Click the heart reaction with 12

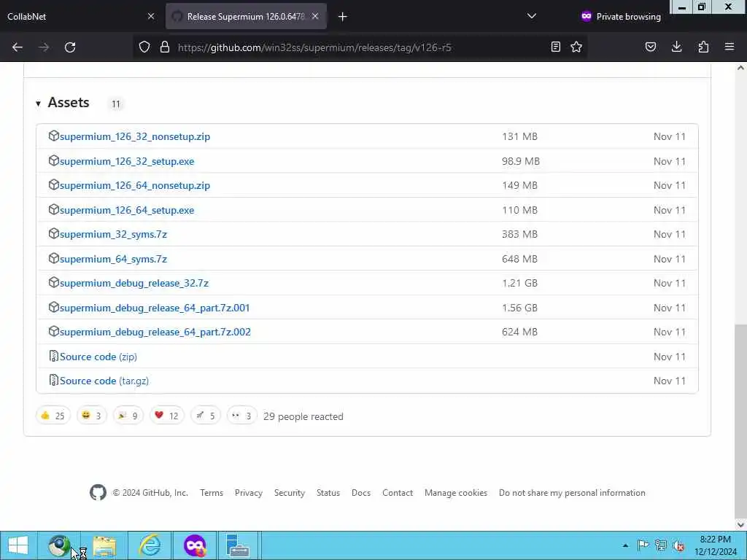click(166, 416)
